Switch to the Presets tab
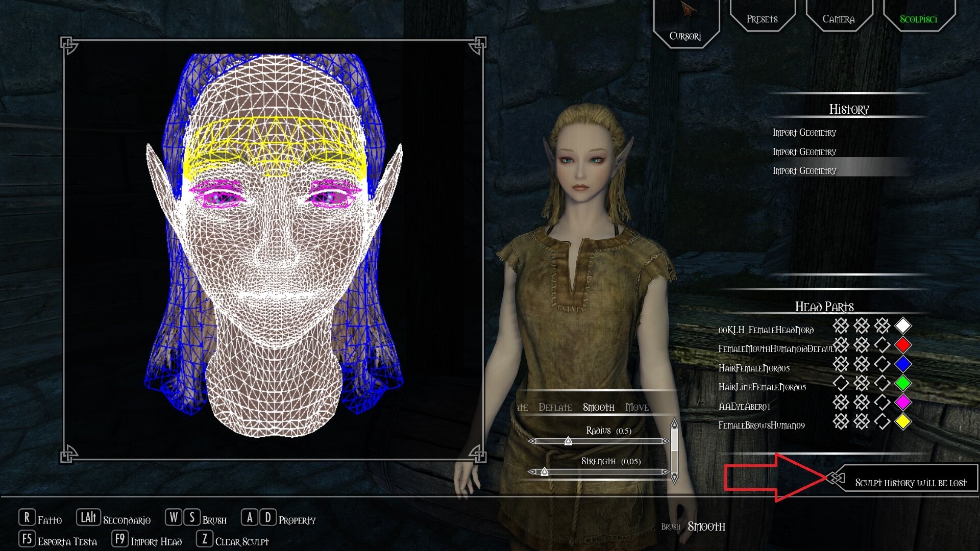 point(763,19)
